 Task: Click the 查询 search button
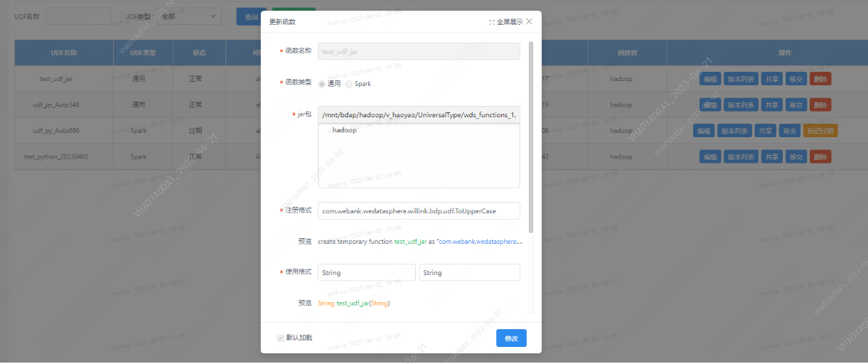coord(251,16)
